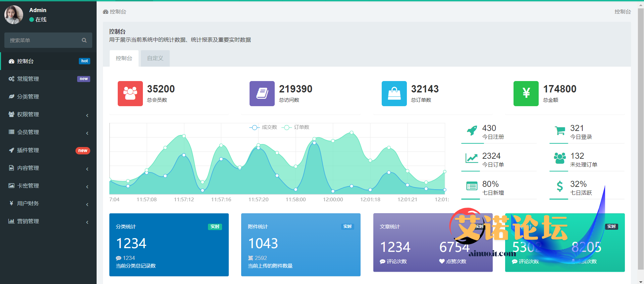Expand the 内容管理 submenu chevron
Screen dimensions: 644x284
[x=87, y=169]
